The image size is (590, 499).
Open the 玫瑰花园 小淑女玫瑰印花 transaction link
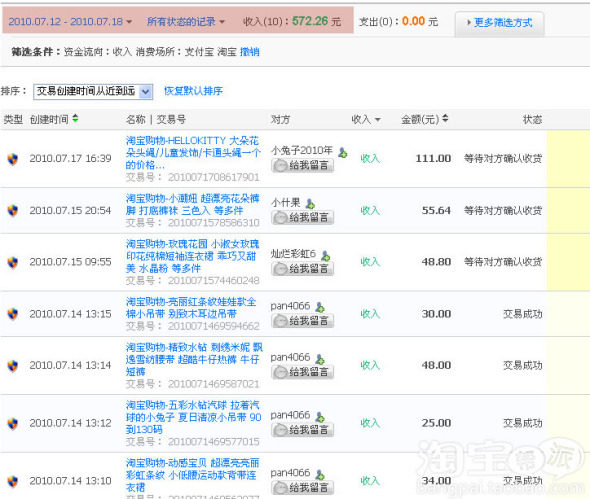click(192, 256)
